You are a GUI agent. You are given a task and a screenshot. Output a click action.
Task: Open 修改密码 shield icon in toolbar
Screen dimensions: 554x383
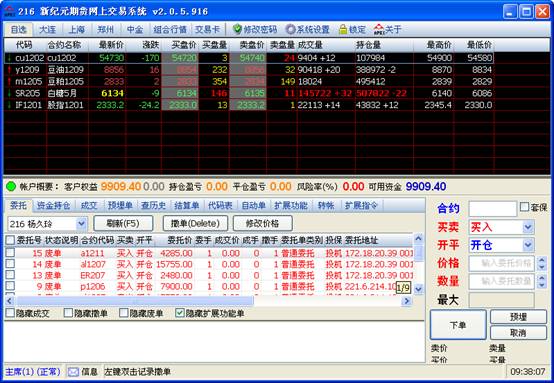tap(237, 29)
